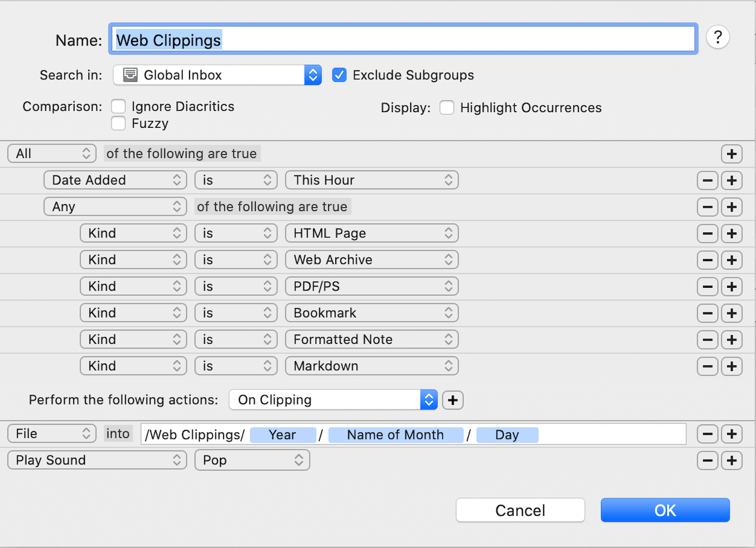Remove the Web Archive kind condition

pos(707,260)
